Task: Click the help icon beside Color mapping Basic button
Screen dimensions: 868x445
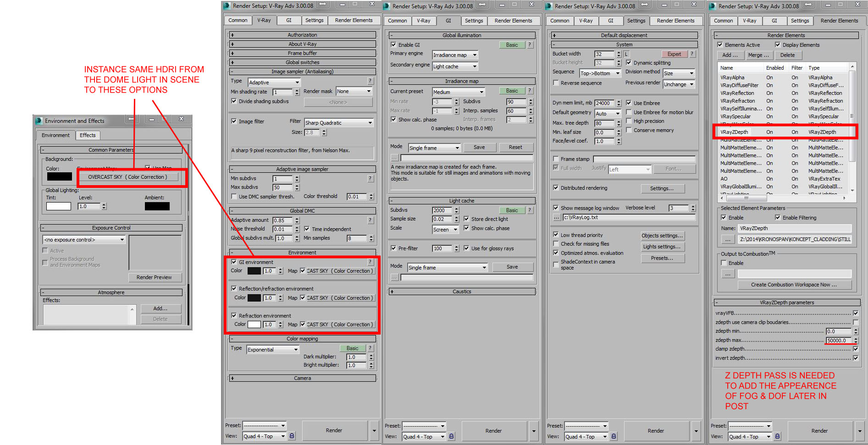Action: pos(370,348)
